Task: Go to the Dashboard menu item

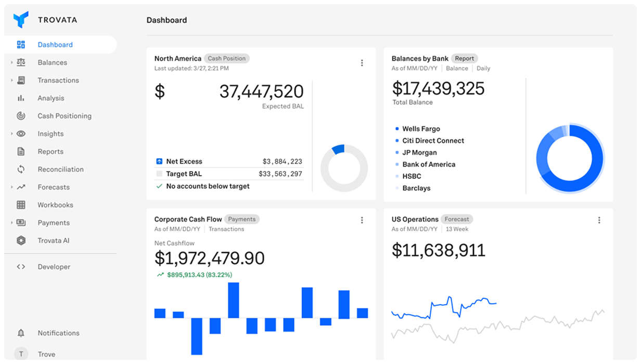Action: [55, 45]
